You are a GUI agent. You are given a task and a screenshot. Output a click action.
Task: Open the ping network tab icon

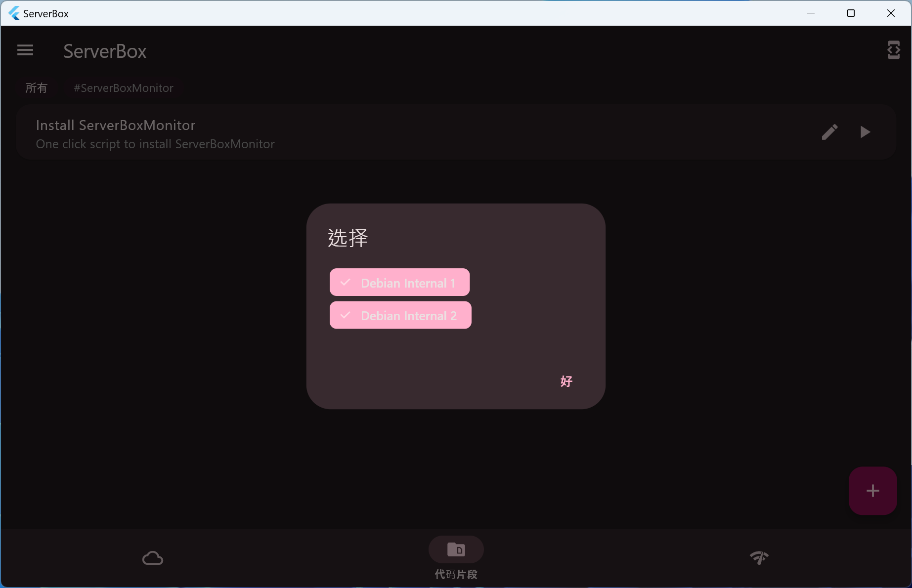tap(759, 558)
